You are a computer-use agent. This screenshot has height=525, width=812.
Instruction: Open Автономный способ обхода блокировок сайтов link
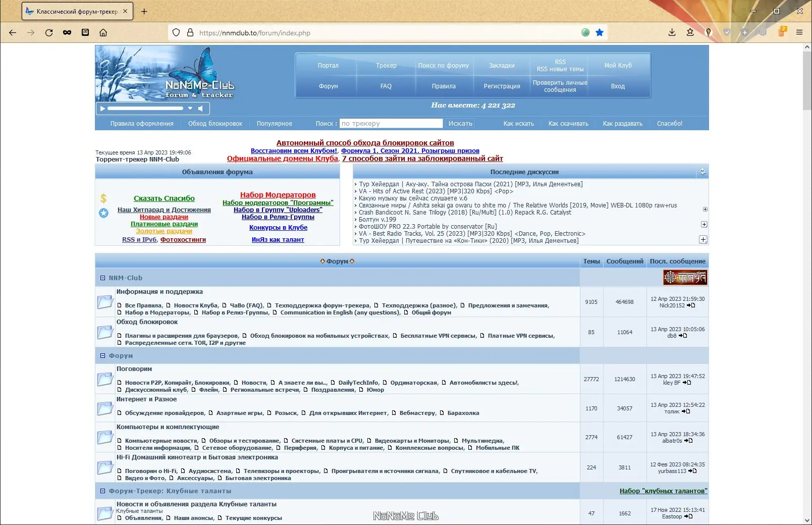[365, 143]
